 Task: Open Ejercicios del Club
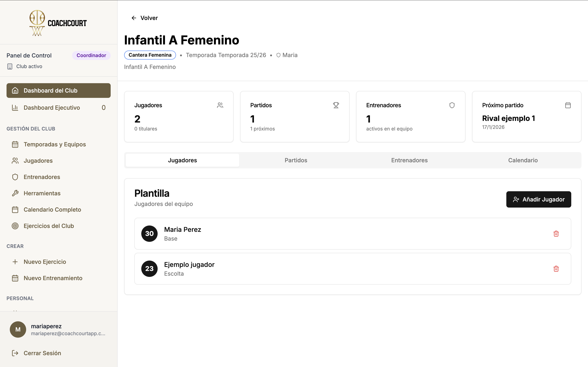pos(49,226)
